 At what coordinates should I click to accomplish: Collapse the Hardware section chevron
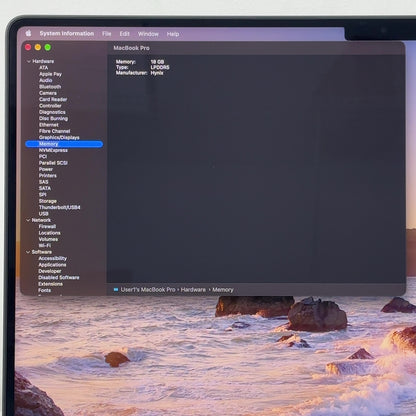(x=29, y=61)
